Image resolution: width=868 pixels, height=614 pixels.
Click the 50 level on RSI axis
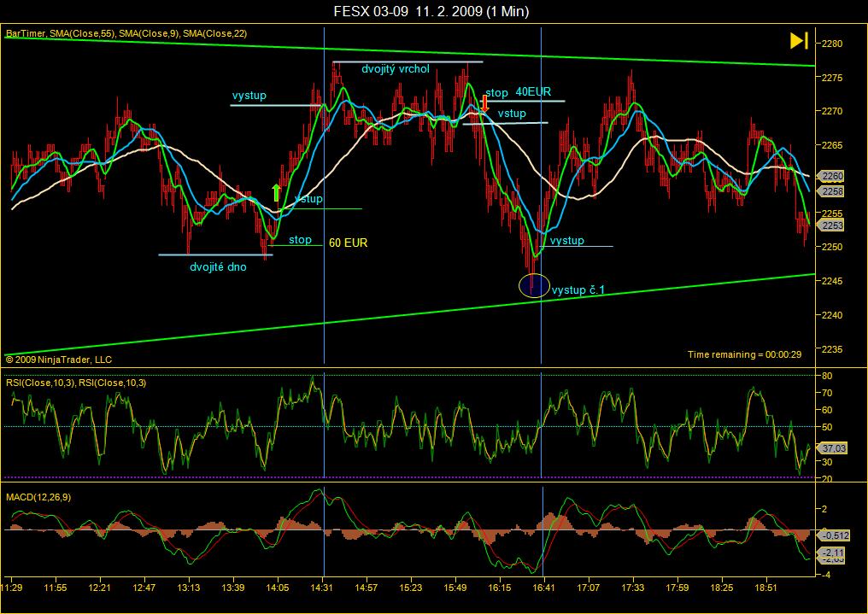click(827, 427)
